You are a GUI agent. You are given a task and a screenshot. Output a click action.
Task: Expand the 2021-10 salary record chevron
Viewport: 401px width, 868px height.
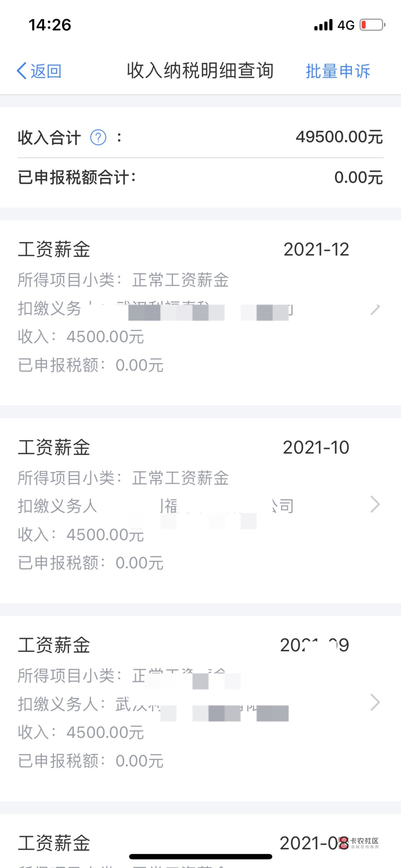pyautogui.click(x=375, y=504)
